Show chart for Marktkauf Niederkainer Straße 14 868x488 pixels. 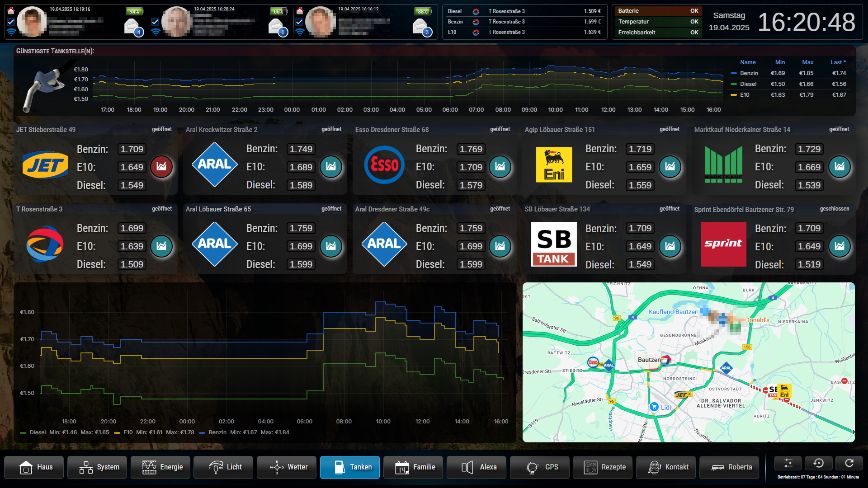pos(840,167)
